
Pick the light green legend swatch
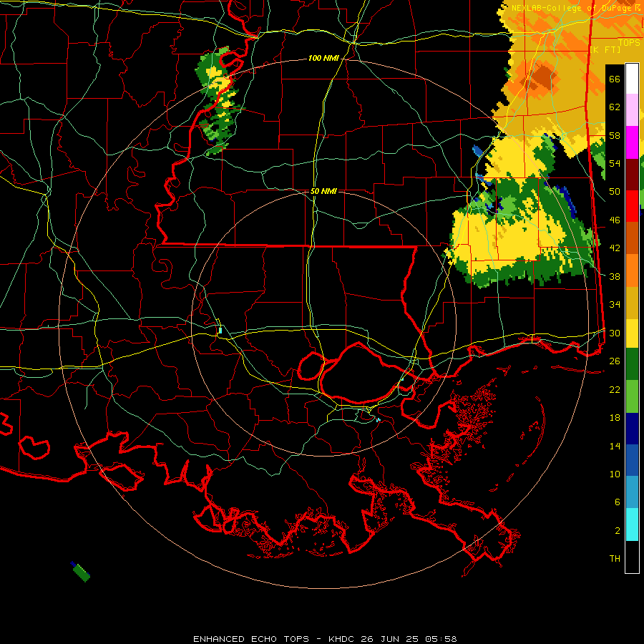tap(632, 396)
